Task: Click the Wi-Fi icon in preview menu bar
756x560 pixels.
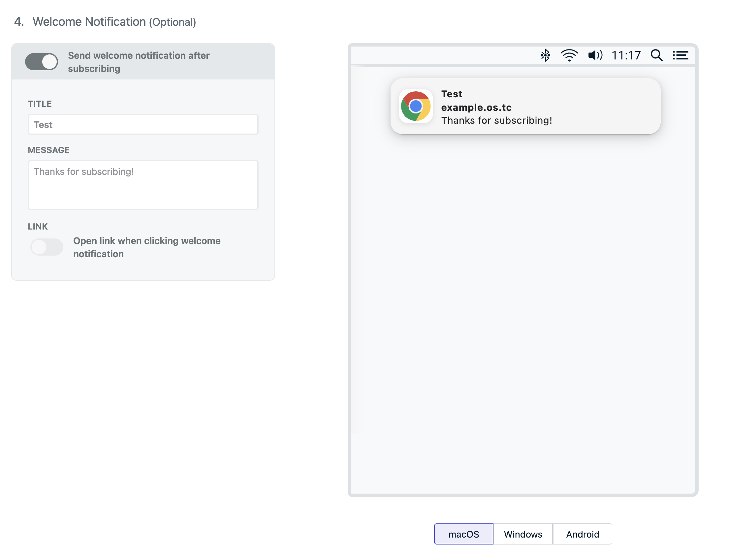Action: pos(569,55)
